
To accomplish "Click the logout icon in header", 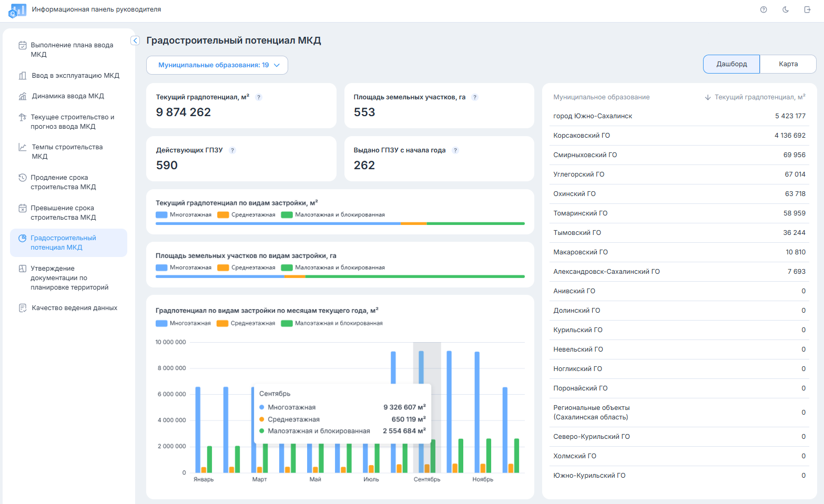I will click(x=807, y=9).
